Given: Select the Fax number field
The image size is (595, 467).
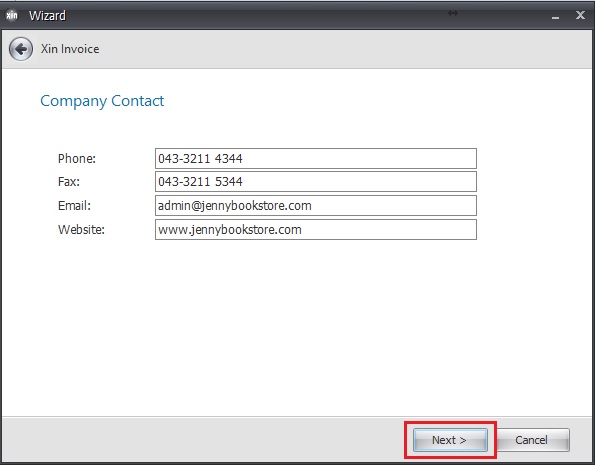Looking at the screenshot, I should (x=316, y=182).
